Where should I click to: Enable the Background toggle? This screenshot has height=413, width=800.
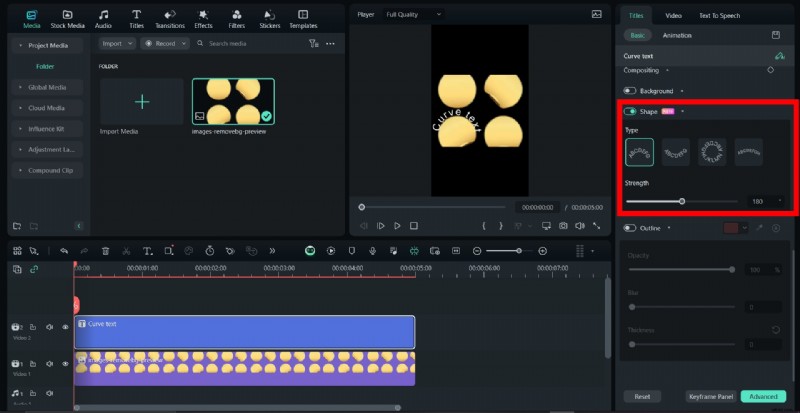click(630, 91)
